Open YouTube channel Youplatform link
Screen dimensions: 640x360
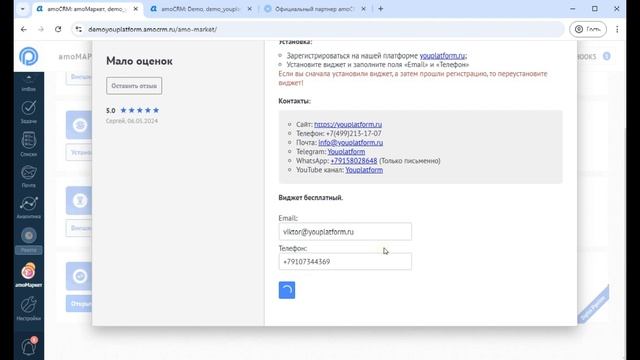click(x=364, y=170)
